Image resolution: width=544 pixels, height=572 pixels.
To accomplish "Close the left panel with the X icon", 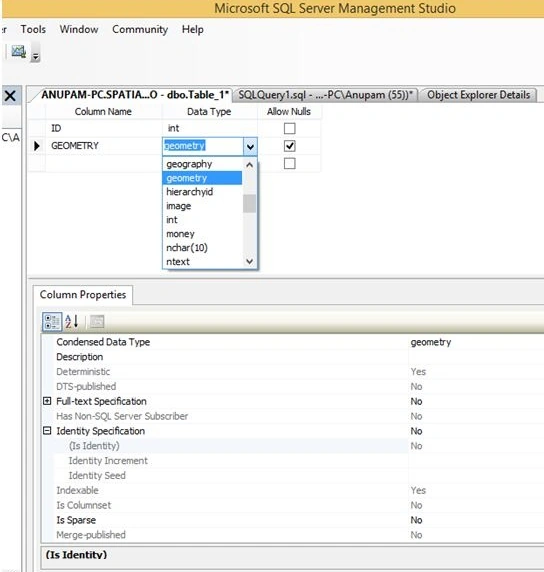I will click(10, 96).
